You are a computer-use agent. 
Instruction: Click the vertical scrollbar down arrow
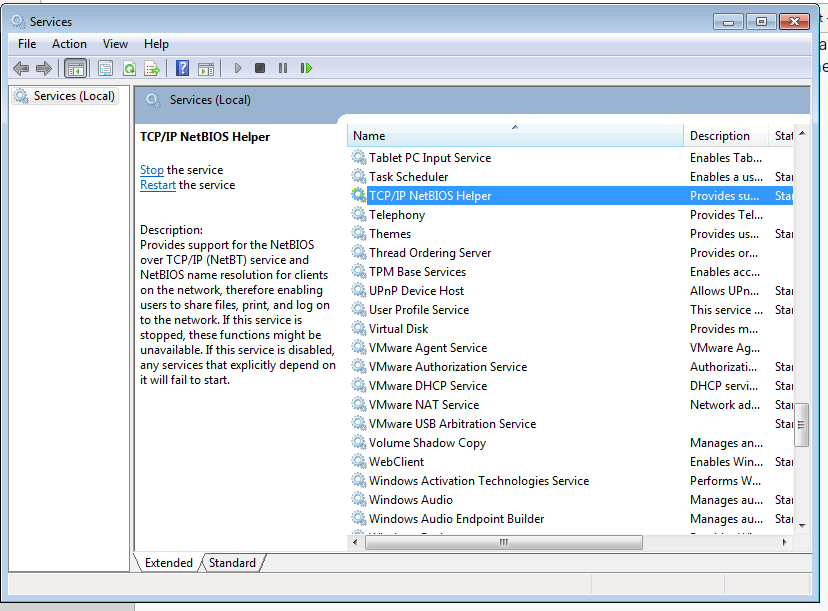(x=802, y=524)
